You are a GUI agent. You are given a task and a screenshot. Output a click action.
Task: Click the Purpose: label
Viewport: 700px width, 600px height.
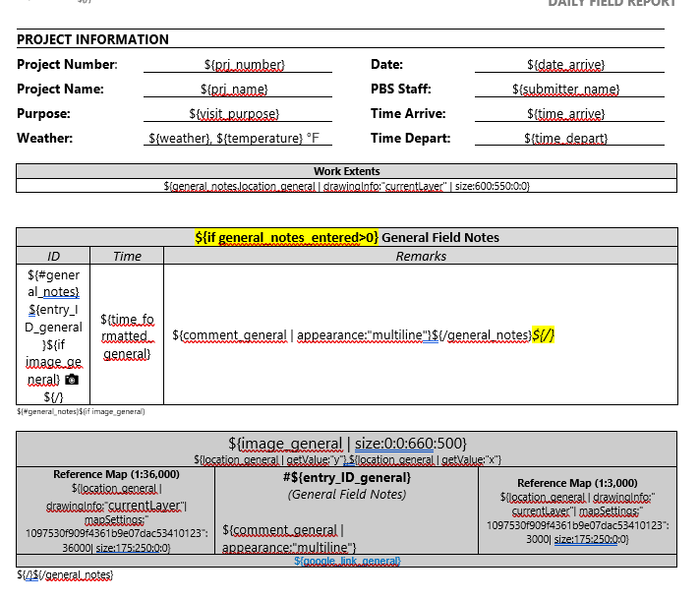click(x=43, y=113)
